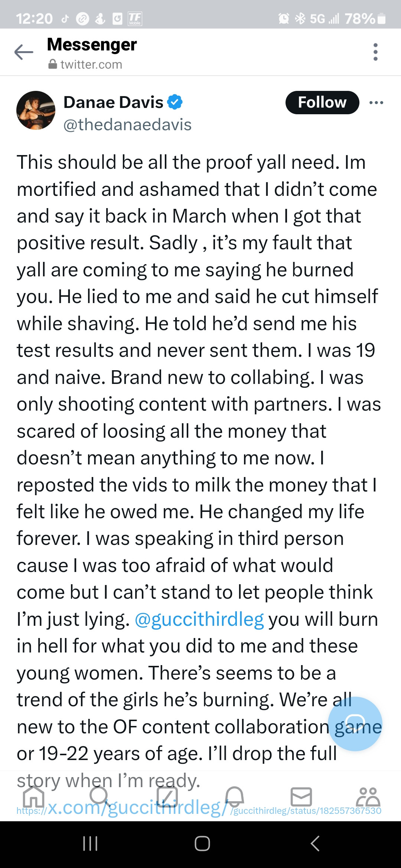Image resolution: width=401 pixels, height=868 pixels.
Task: Open the Notifications bell
Action: click(x=235, y=797)
